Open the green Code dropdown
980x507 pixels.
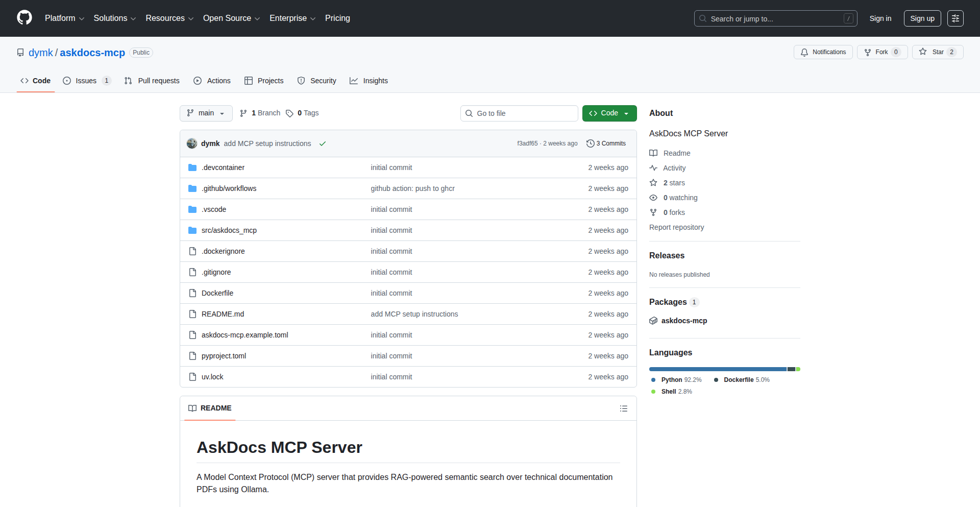click(x=609, y=113)
